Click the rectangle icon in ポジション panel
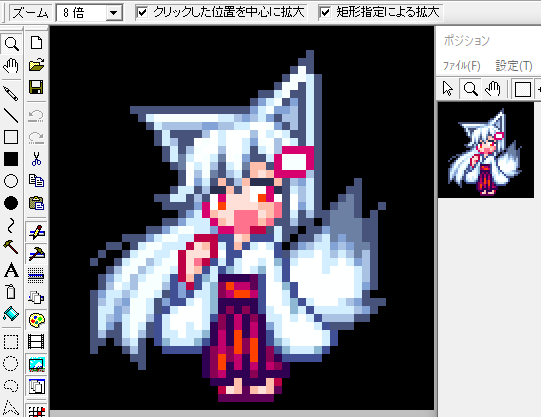Image resolution: width=541 pixels, height=417 pixels. (522, 89)
